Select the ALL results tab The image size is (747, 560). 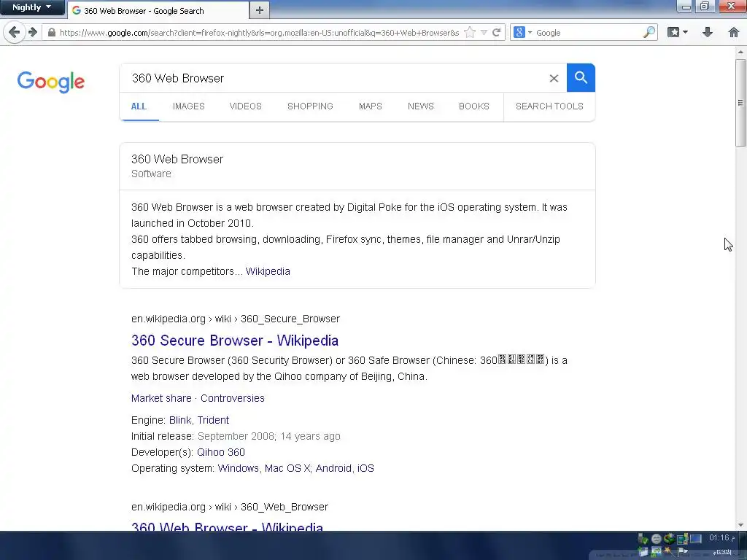pyautogui.click(x=139, y=106)
